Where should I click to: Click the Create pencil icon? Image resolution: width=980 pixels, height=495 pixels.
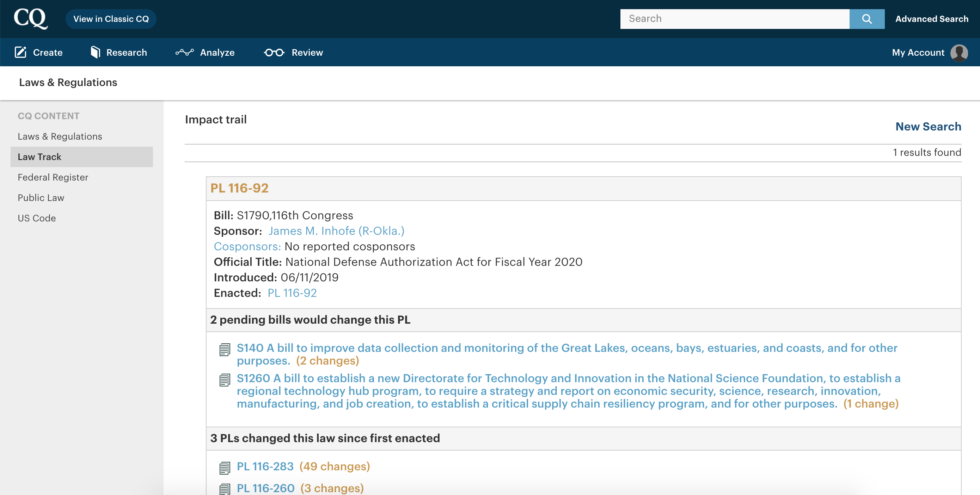click(x=20, y=52)
